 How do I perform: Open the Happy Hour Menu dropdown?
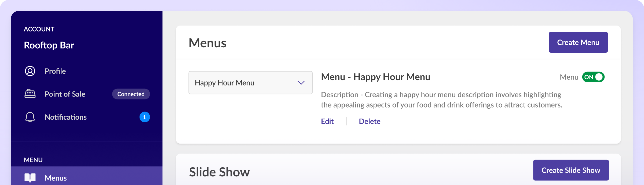(250, 83)
